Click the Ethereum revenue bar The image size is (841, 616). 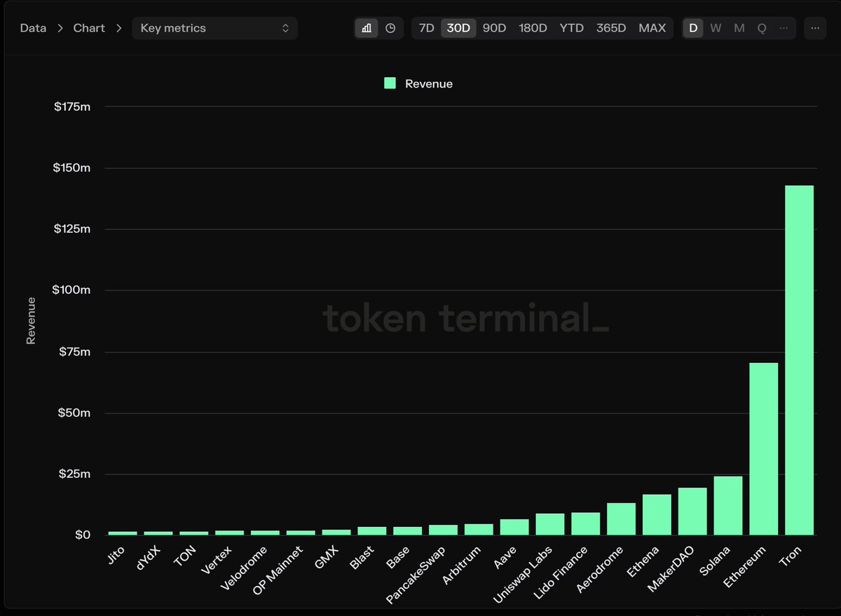[x=764, y=449]
